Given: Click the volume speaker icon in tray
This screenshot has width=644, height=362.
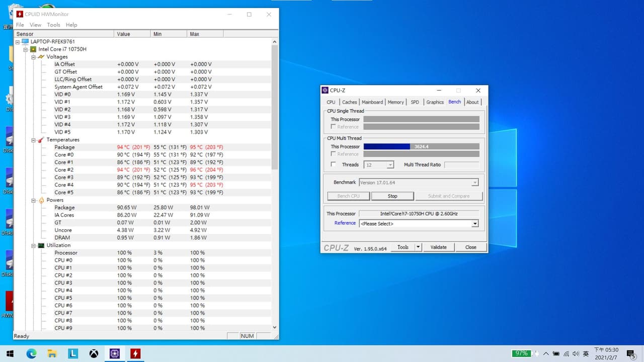Looking at the screenshot, I should (576, 353).
